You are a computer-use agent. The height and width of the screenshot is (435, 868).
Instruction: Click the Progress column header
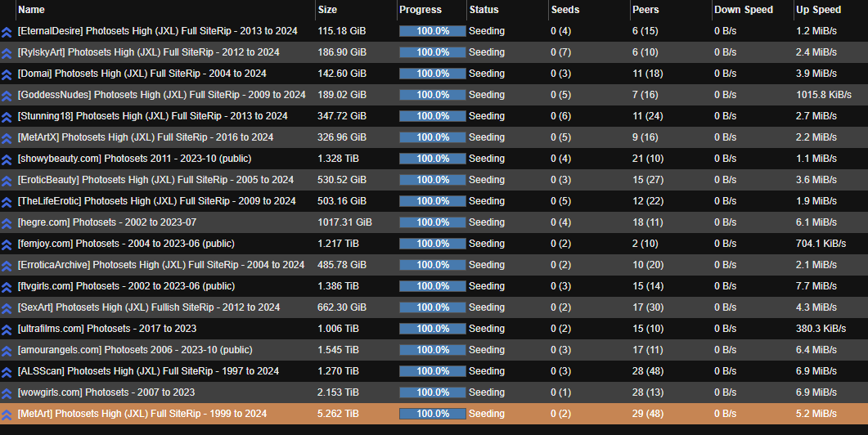pyautogui.click(x=421, y=10)
